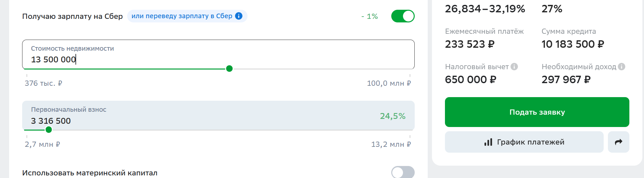Image resolution: width=644 pixels, height=178 pixels.
Task: Enable the Использовать материнский капитал toggle
Action: coord(403,172)
